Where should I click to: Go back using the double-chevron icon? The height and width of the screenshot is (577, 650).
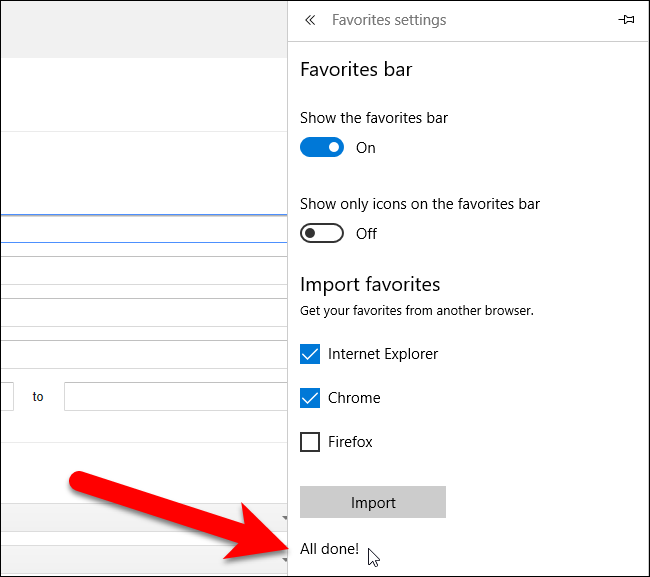pyautogui.click(x=310, y=20)
